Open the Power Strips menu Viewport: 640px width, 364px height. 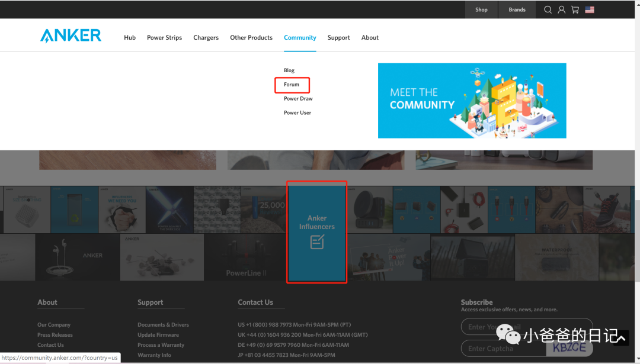click(165, 37)
